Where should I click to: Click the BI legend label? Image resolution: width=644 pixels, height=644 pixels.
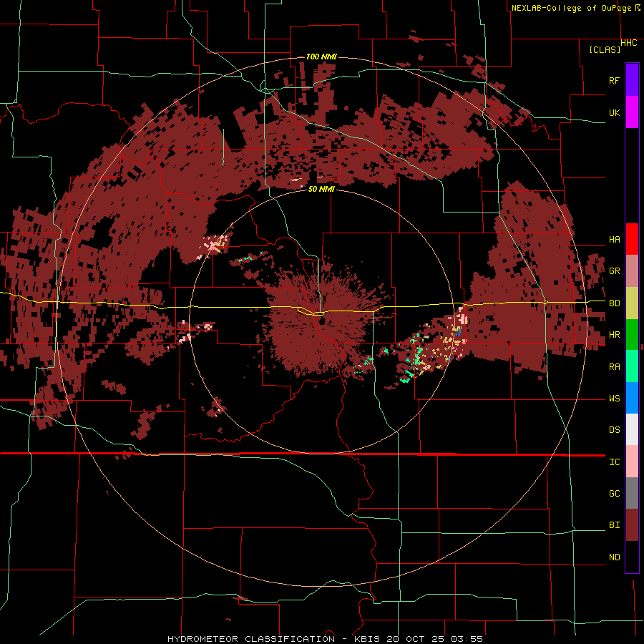click(x=615, y=525)
